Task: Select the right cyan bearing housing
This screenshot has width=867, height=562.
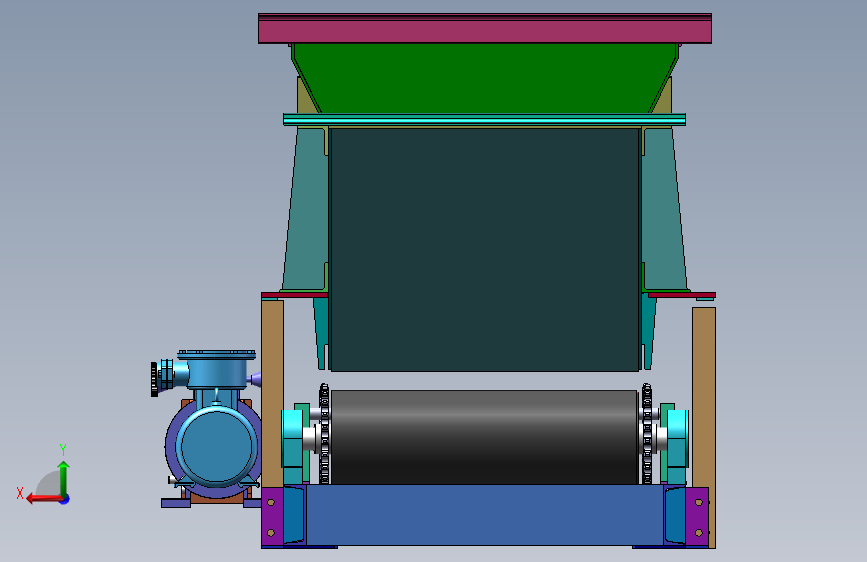Action: point(678,439)
